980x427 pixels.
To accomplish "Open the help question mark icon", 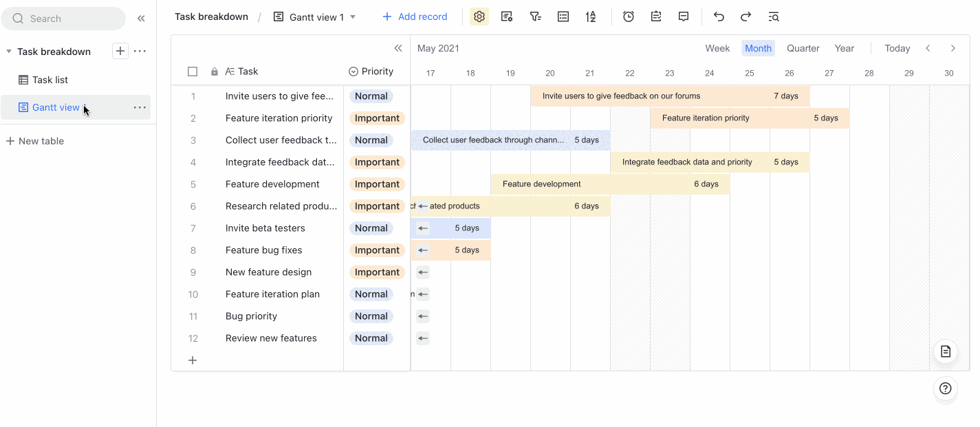I will (946, 388).
